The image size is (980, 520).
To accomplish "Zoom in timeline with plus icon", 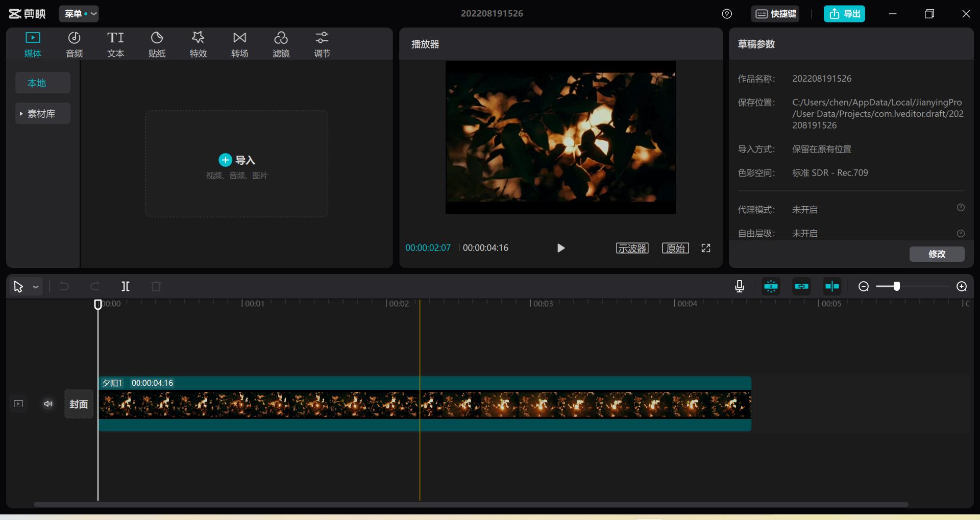I will coord(962,286).
